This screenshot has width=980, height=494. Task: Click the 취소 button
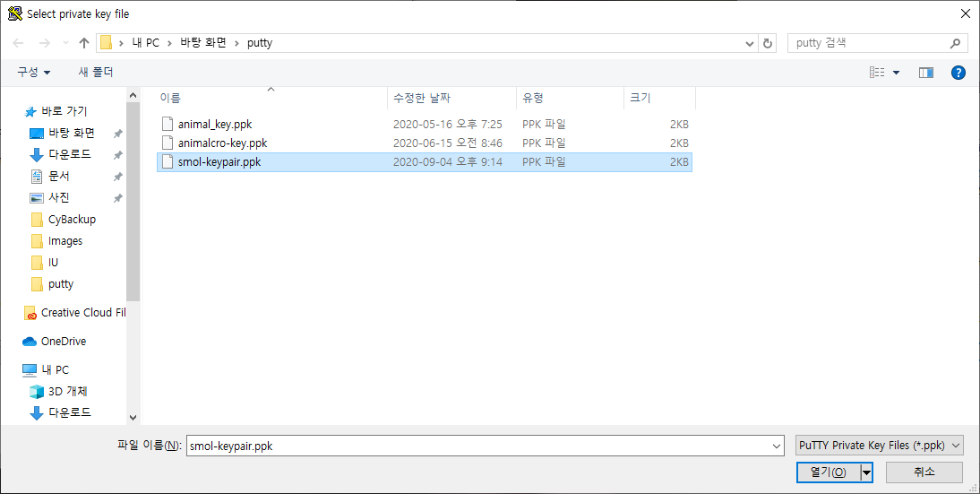click(924, 472)
